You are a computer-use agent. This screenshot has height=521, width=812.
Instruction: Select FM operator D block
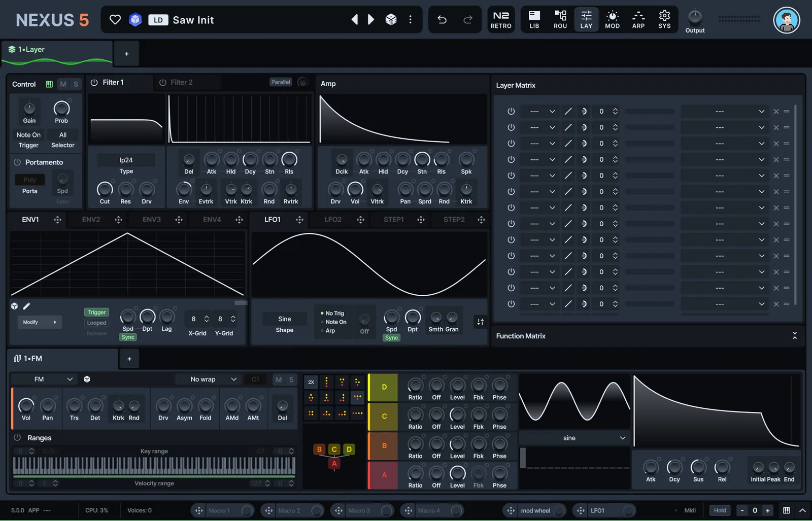click(x=384, y=387)
